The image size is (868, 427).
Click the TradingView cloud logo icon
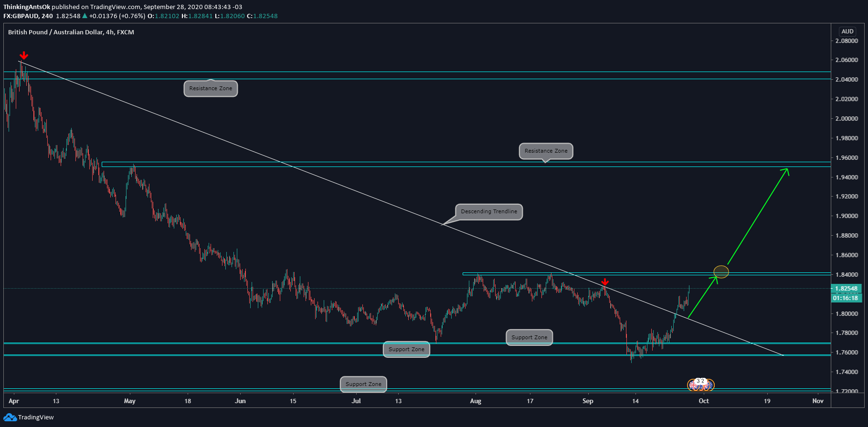[x=10, y=417]
